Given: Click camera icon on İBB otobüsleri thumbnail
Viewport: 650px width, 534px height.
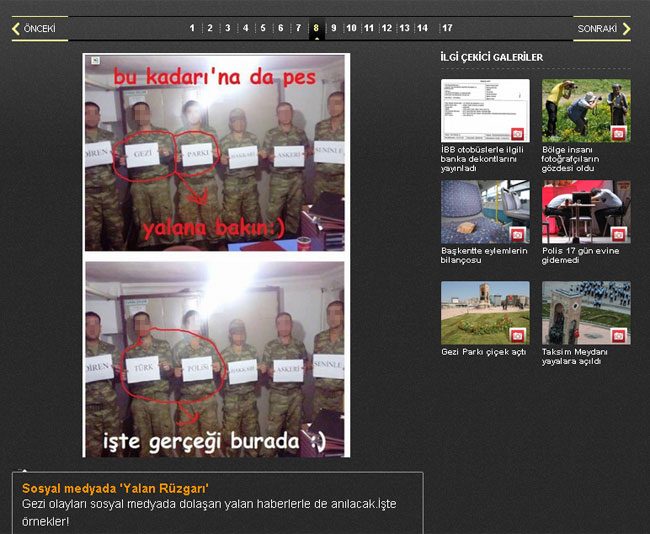Looking at the screenshot, I should pos(518,133).
